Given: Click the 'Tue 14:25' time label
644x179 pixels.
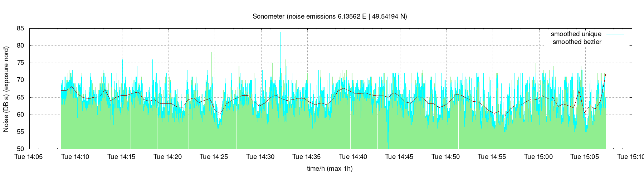Looking at the screenshot, I should 214,157.
